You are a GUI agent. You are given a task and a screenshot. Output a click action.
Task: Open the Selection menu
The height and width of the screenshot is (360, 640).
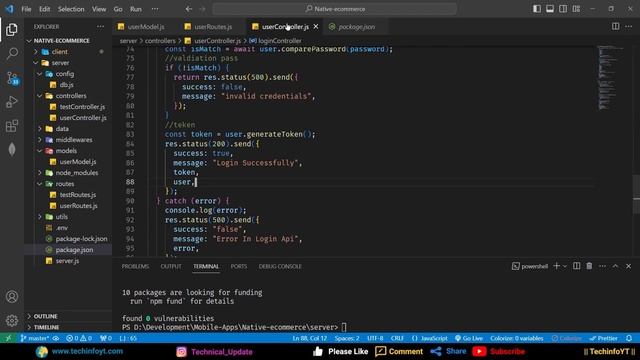[71, 9]
